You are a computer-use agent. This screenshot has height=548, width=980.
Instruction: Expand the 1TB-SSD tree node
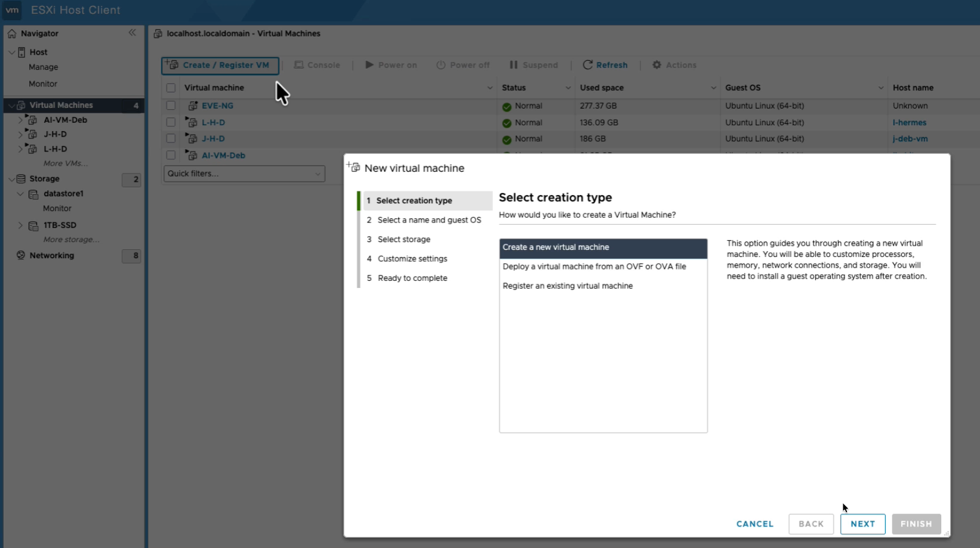pos(20,225)
